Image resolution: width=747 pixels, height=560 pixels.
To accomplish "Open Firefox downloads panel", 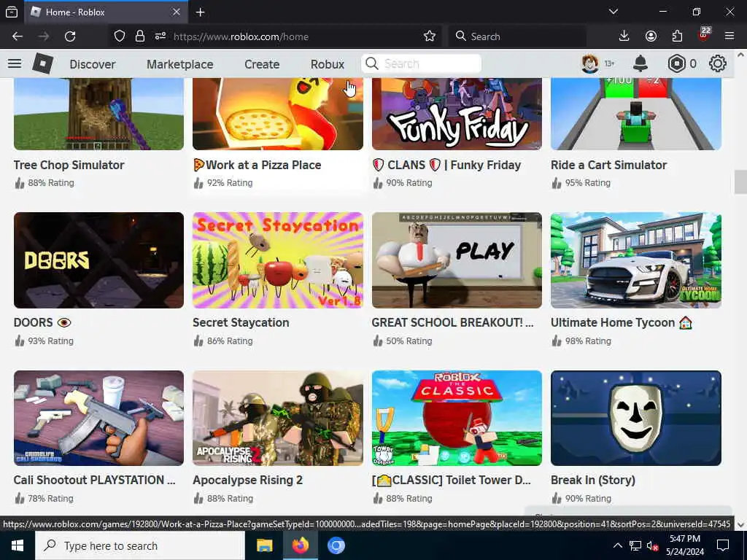I will pyautogui.click(x=624, y=36).
